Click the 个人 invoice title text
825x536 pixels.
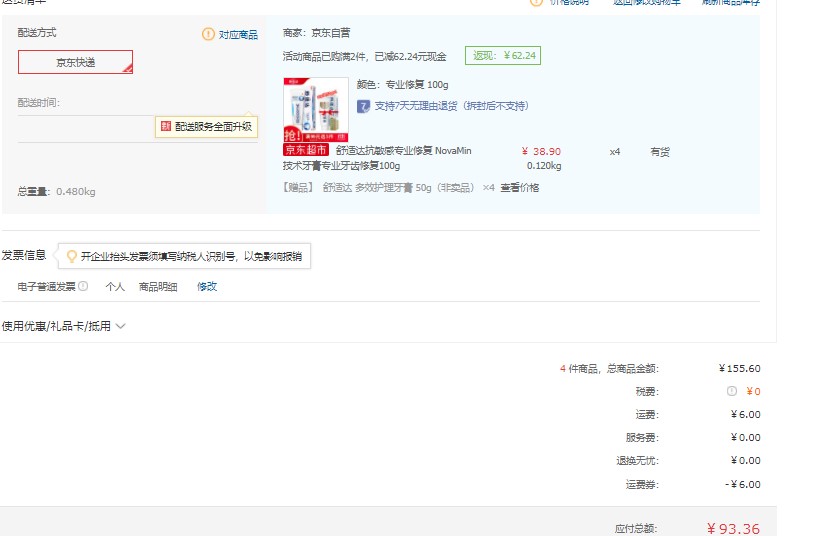click(115, 287)
